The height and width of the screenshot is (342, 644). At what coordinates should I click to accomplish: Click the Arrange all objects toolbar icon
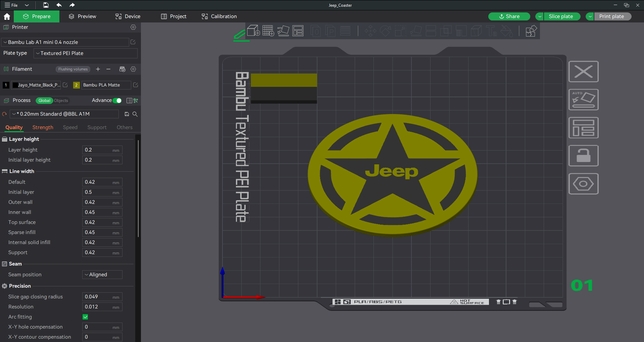coord(298,31)
